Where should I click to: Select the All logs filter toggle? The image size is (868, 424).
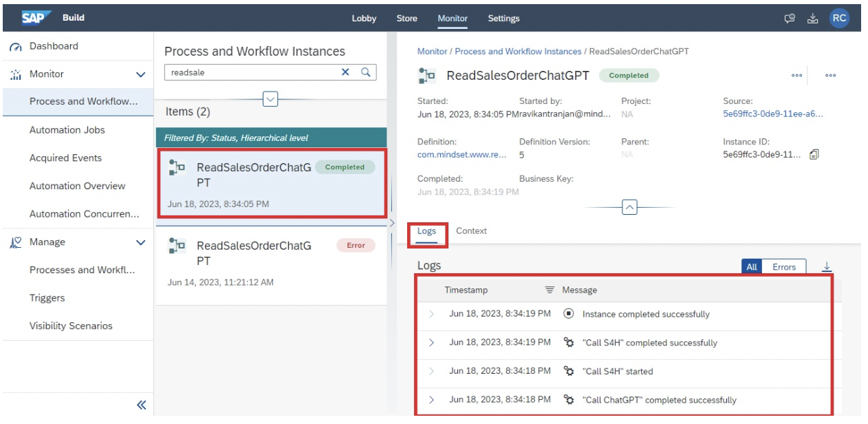tap(752, 267)
